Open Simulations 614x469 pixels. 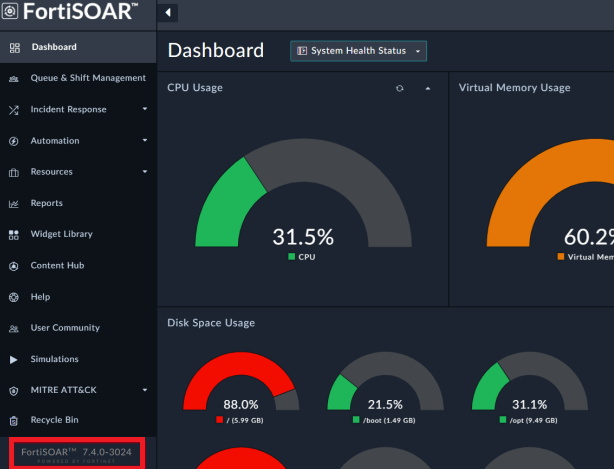tap(78, 359)
